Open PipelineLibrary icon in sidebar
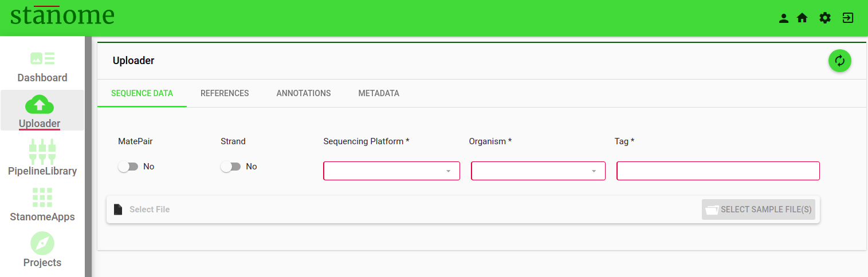 [x=42, y=151]
